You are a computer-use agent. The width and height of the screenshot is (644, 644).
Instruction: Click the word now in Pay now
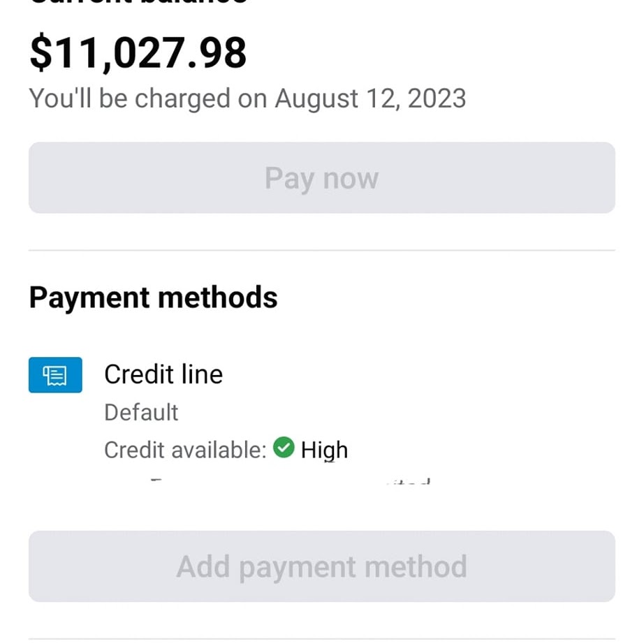[350, 178]
